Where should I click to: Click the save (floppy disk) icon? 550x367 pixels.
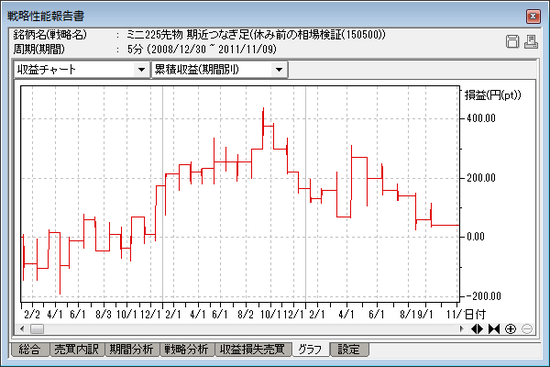(x=512, y=42)
